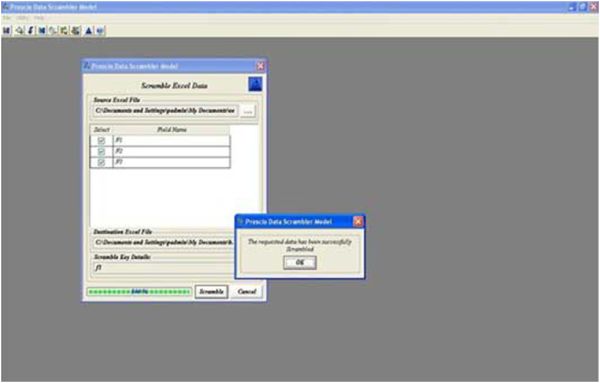600x383 pixels.
Task: Click the fifth toolbar icon, the pale gray one
Action: coord(53,31)
